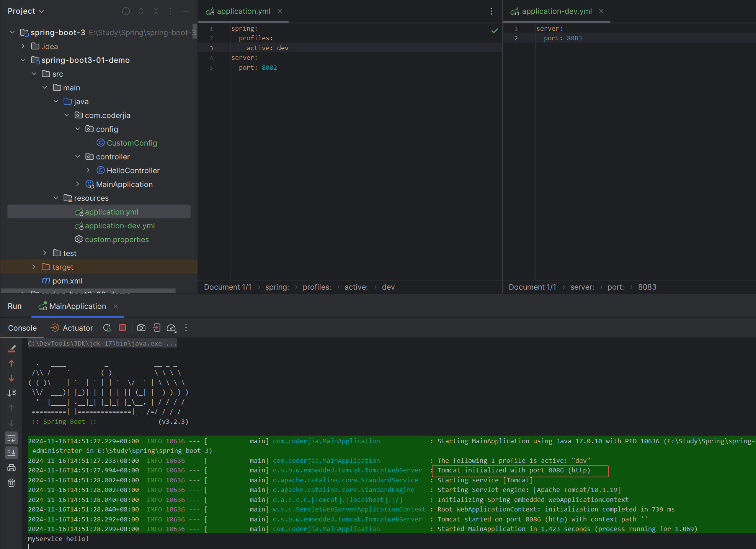The image size is (756, 549).
Task: Print the console output
Action: pos(11,468)
